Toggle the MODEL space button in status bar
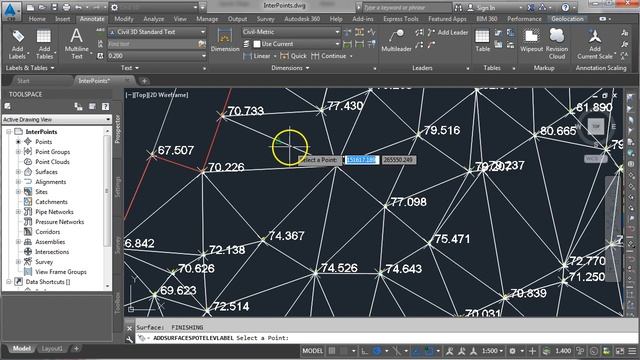Screen dimensions: 640x360 312,351
